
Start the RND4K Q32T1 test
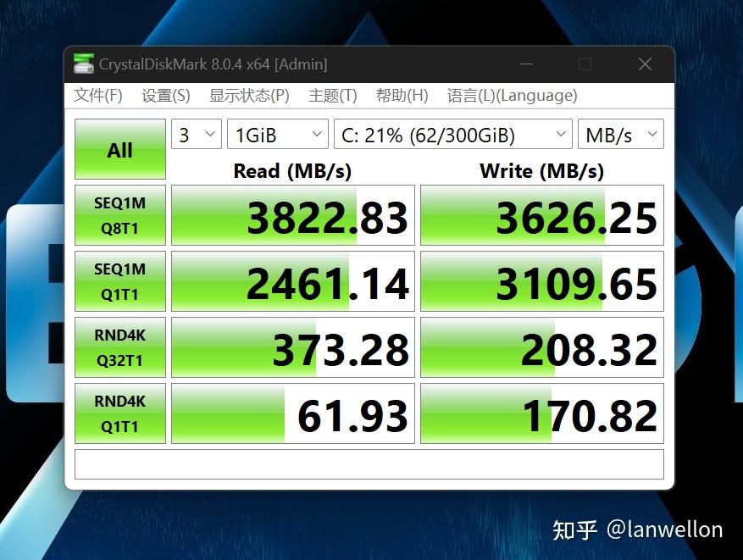120,347
